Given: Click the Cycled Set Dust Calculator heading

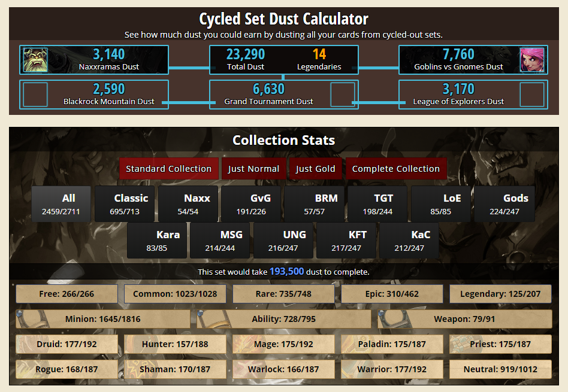Looking at the screenshot, I should pos(283,19).
